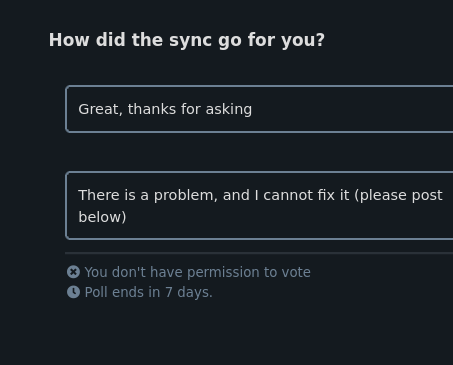Click the word 'asking' in first option

(x=229, y=109)
